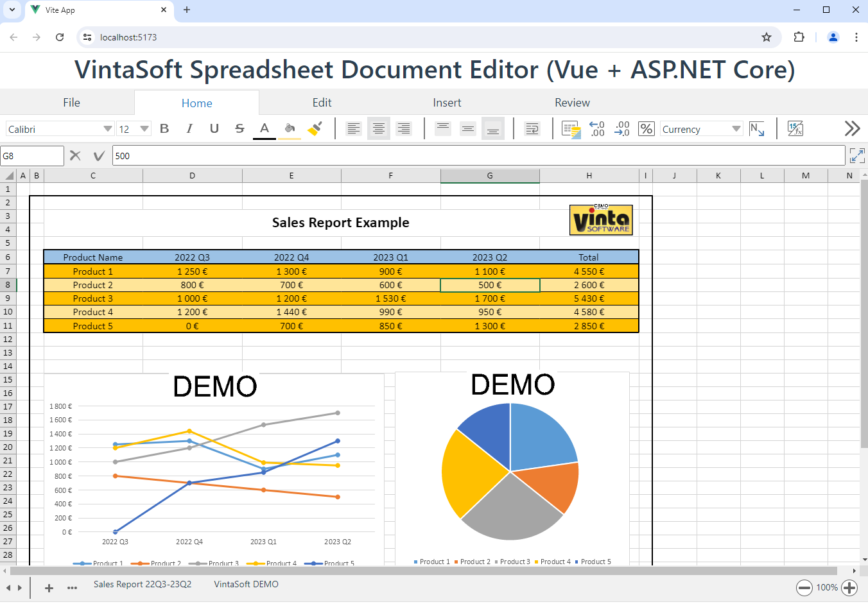The image size is (868, 611).
Task: Toggle bold formatting
Action: click(x=164, y=129)
